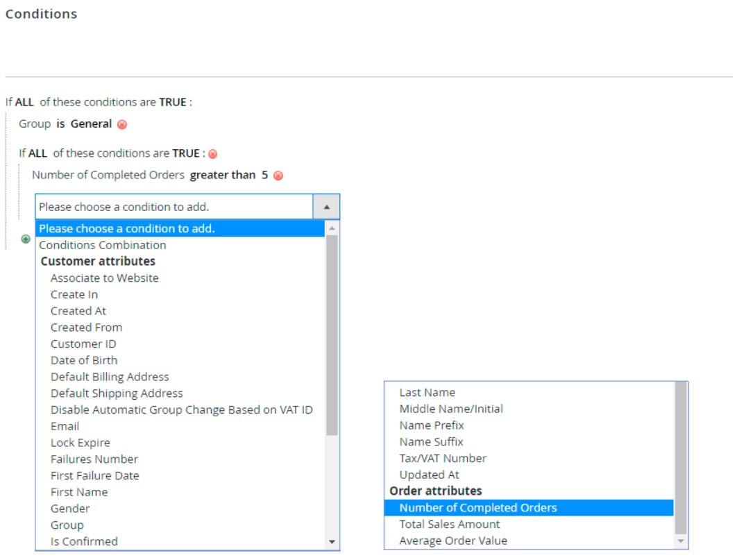Select Tax/VAT Number option
This screenshot has height=560, width=737.
442,458
